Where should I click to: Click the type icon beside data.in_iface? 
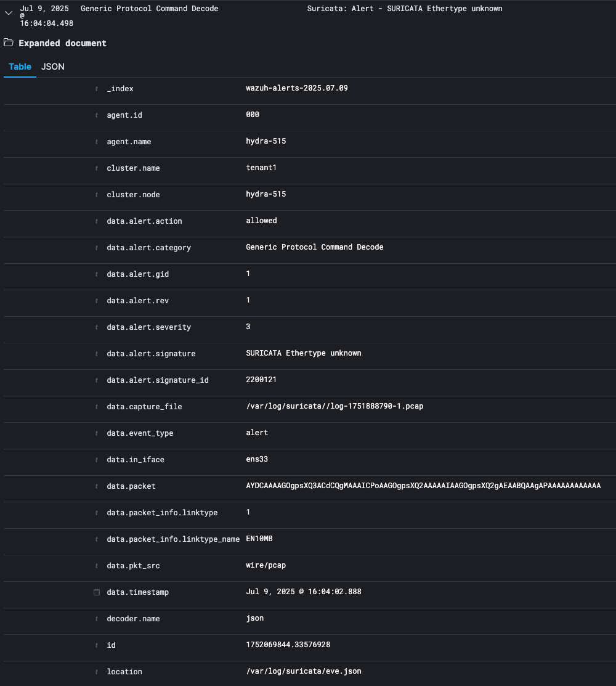(x=97, y=460)
